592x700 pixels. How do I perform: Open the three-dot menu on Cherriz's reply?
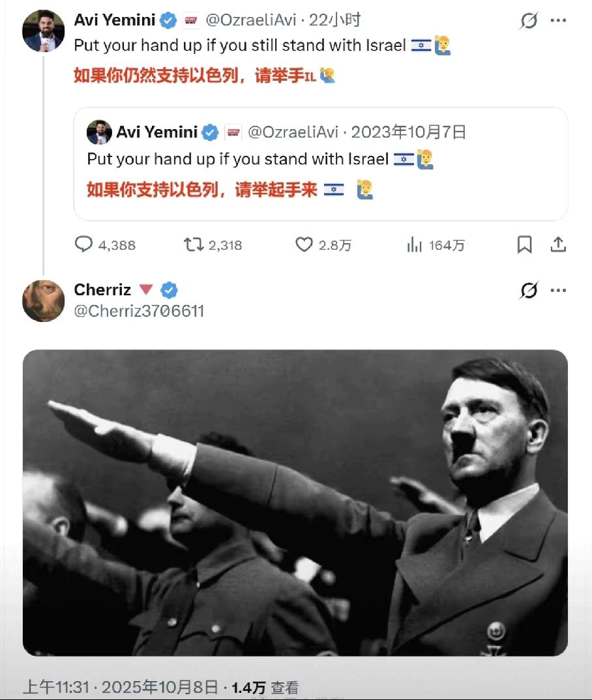click(x=558, y=290)
